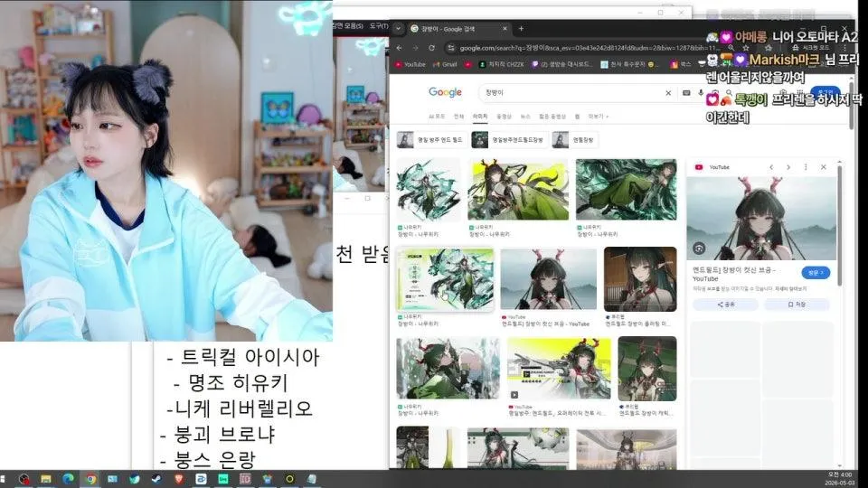Screen dimensions: 868x488
Task: Open third green image in top row
Action: pyautogui.click(x=626, y=190)
